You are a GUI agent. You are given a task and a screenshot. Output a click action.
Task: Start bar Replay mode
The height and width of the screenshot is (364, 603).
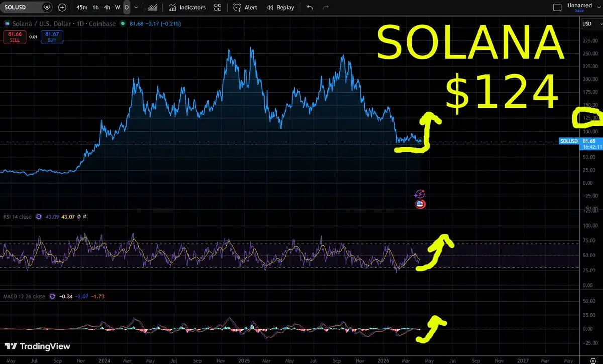(x=280, y=7)
